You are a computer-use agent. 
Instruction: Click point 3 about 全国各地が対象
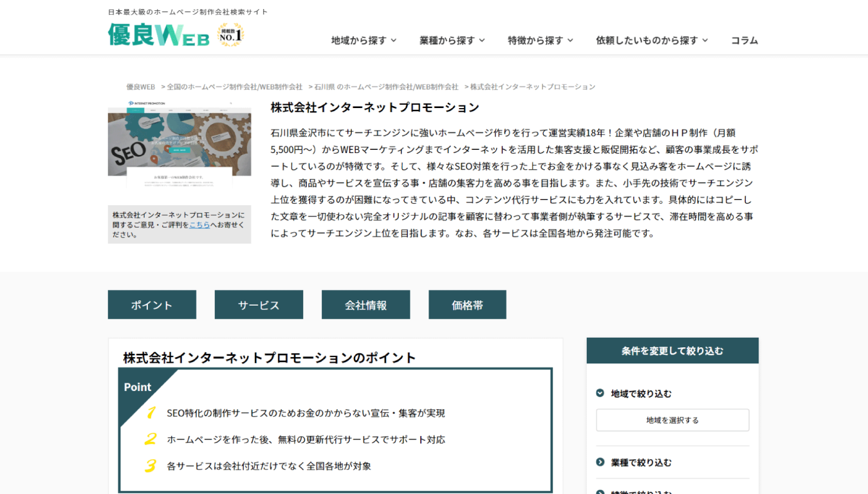tap(269, 466)
